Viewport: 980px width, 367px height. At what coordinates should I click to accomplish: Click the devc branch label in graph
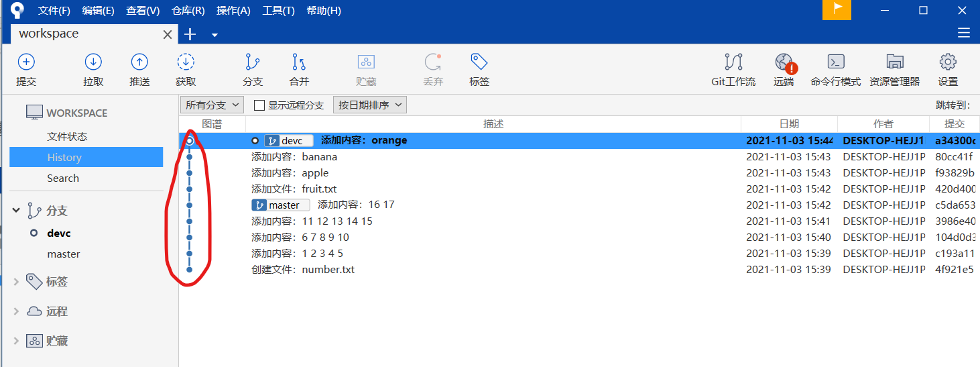coord(289,141)
